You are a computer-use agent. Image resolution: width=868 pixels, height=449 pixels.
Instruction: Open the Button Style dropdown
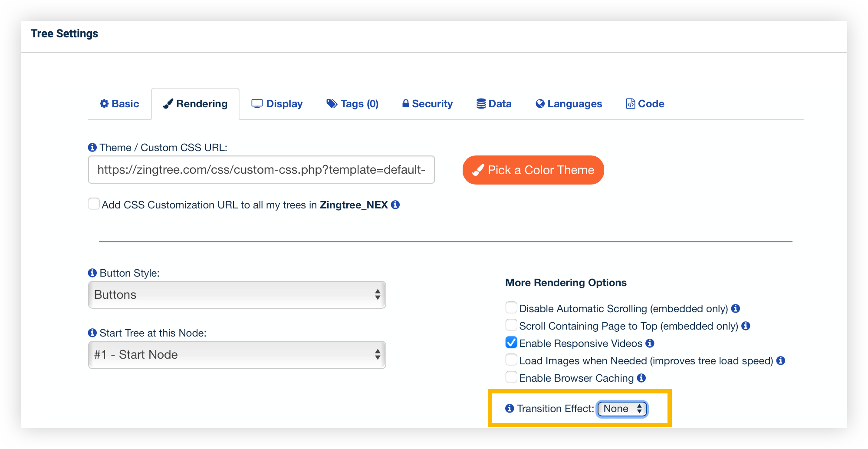click(x=237, y=295)
